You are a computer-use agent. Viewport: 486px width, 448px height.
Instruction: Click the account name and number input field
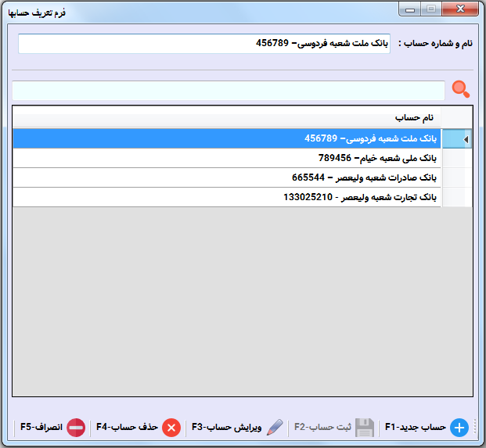[204, 44]
